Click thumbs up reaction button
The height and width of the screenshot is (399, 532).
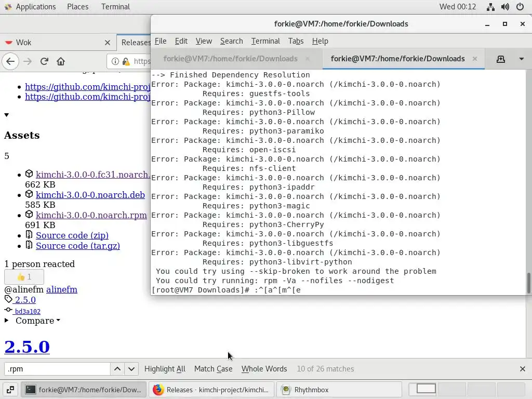point(24,277)
